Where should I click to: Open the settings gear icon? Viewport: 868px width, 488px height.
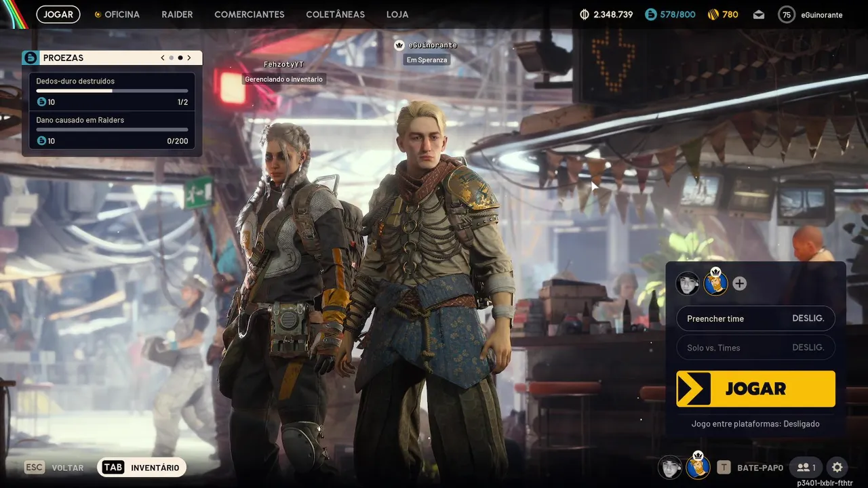tap(837, 468)
